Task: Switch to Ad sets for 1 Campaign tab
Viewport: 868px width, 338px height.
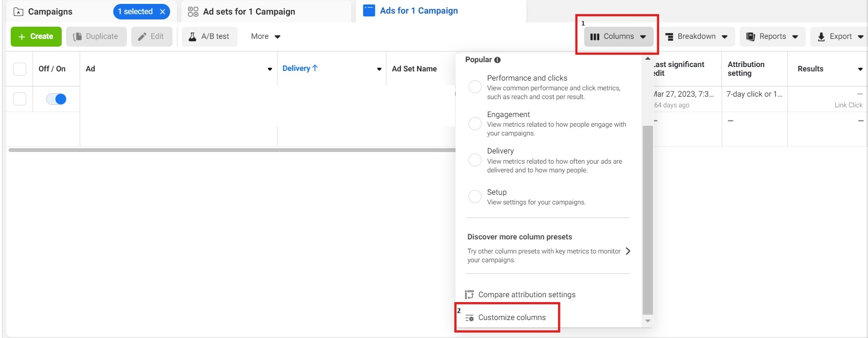Action: tap(249, 12)
